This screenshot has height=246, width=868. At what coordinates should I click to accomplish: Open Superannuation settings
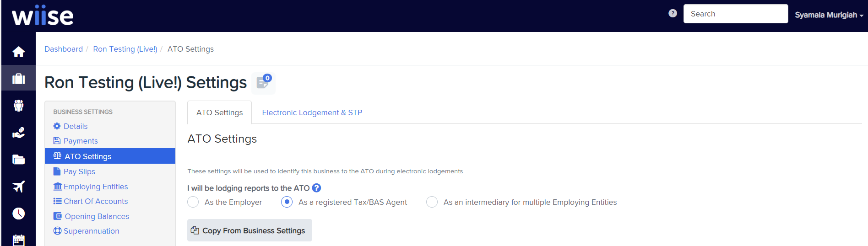point(91,231)
